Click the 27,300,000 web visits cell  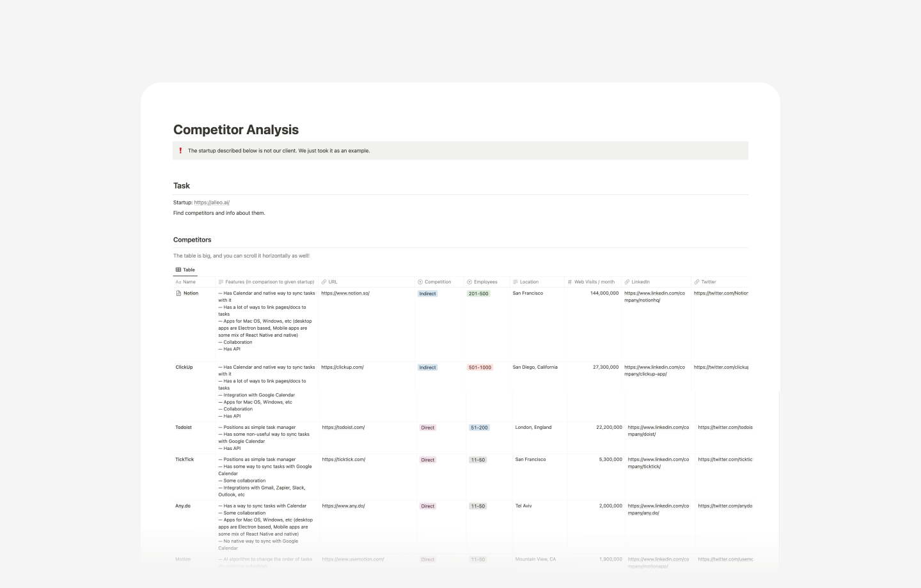point(606,367)
